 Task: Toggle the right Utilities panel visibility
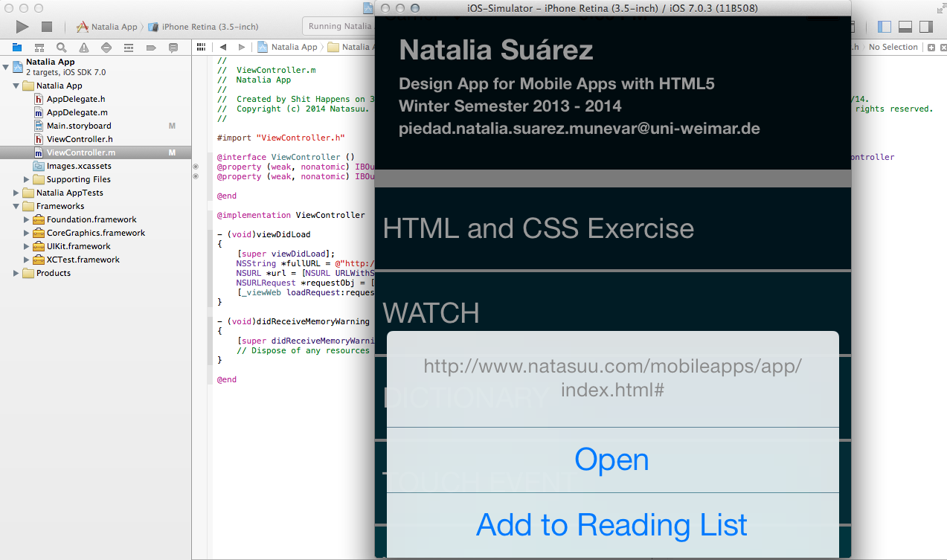point(926,27)
